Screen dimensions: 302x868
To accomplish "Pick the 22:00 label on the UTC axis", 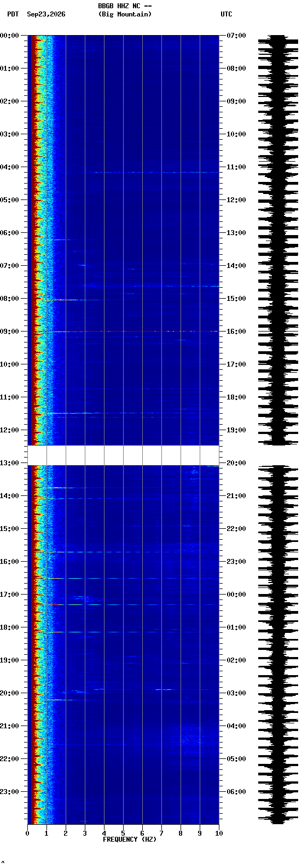I will pyautogui.click(x=236, y=529).
